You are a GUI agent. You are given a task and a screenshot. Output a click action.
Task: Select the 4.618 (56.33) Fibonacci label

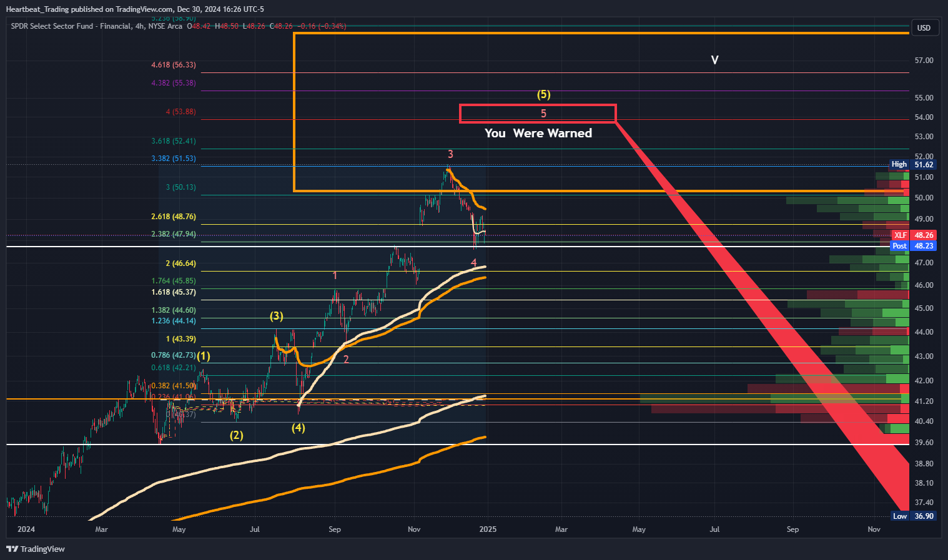(x=174, y=65)
